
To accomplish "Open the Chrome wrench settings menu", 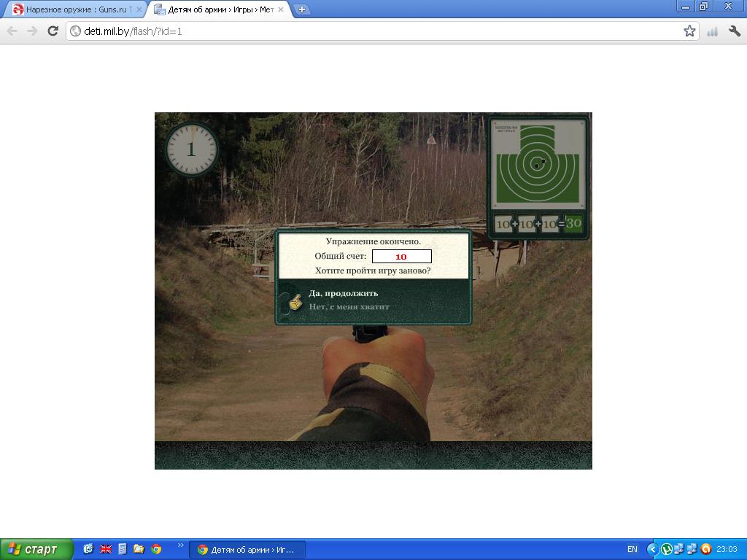I will click(734, 31).
